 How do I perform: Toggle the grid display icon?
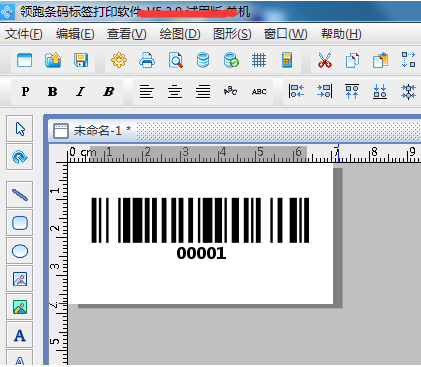259,60
